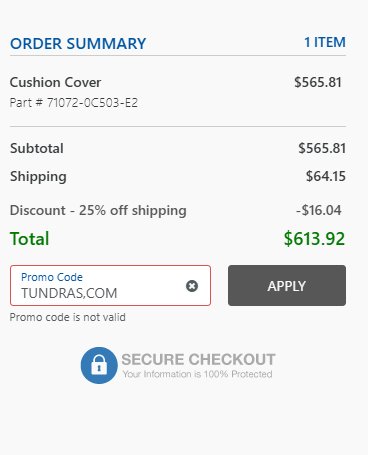Image resolution: width=374 pixels, height=455 pixels.
Task: Click the Cushion Cover price $565.81
Action: click(318, 82)
